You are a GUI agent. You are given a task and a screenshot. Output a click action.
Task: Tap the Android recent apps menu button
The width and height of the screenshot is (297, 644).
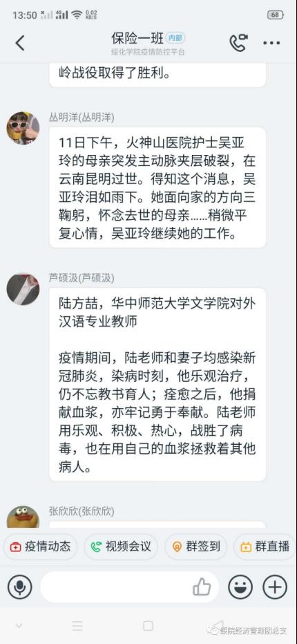pyautogui.click(x=77, y=626)
